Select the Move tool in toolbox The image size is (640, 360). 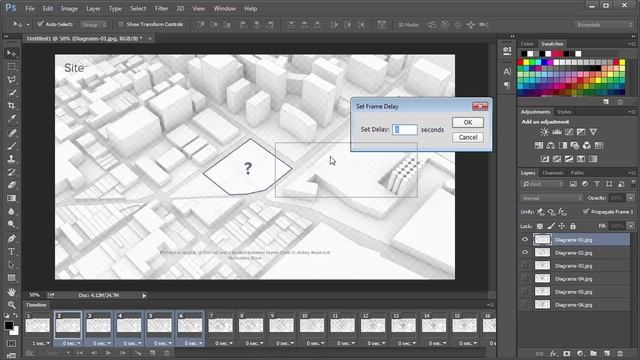(11, 53)
